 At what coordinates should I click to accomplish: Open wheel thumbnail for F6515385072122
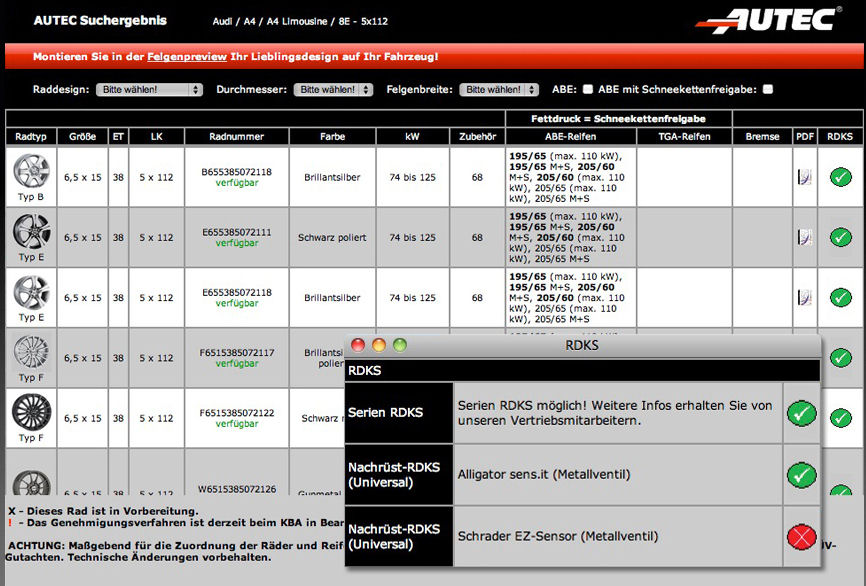coord(31,412)
